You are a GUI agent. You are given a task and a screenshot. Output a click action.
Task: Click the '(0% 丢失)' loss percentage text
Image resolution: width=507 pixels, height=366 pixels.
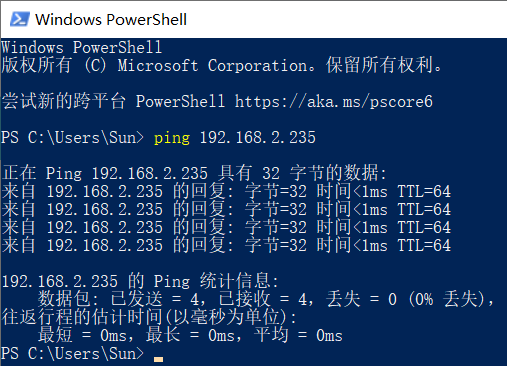tap(450, 299)
